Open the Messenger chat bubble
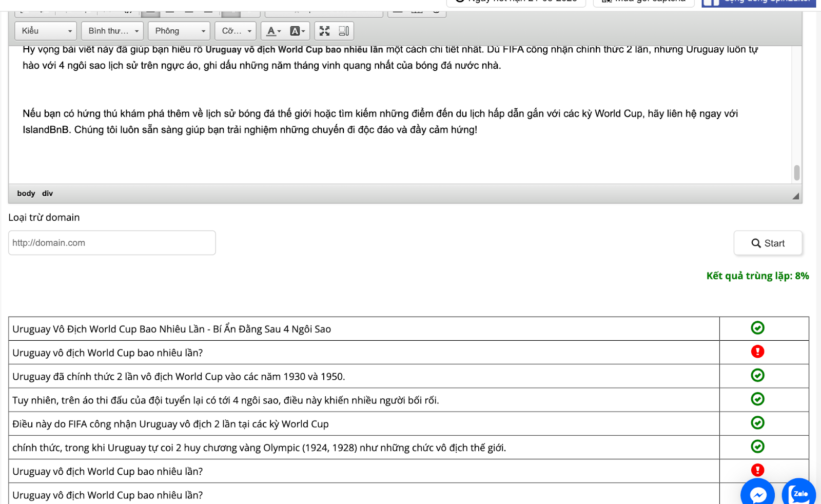 tap(758, 494)
